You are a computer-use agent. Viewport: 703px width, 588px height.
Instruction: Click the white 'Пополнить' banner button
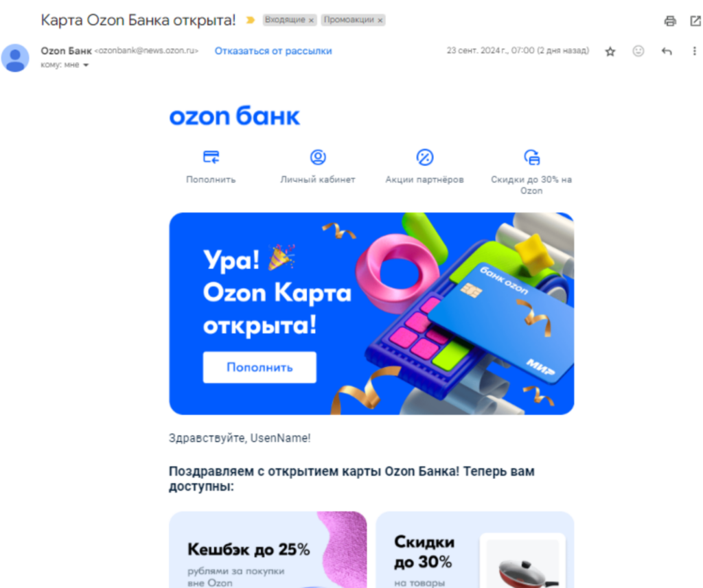click(x=260, y=368)
